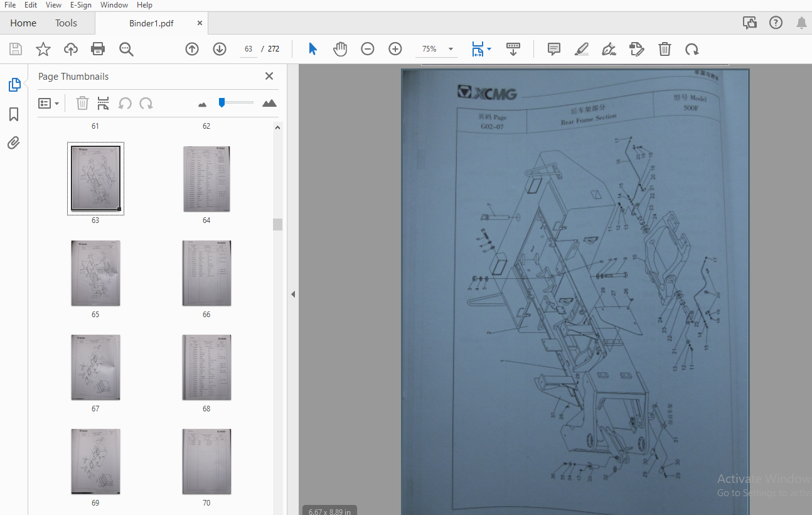Open the File menu
Image resolution: width=812 pixels, height=515 pixels.
click(x=10, y=5)
